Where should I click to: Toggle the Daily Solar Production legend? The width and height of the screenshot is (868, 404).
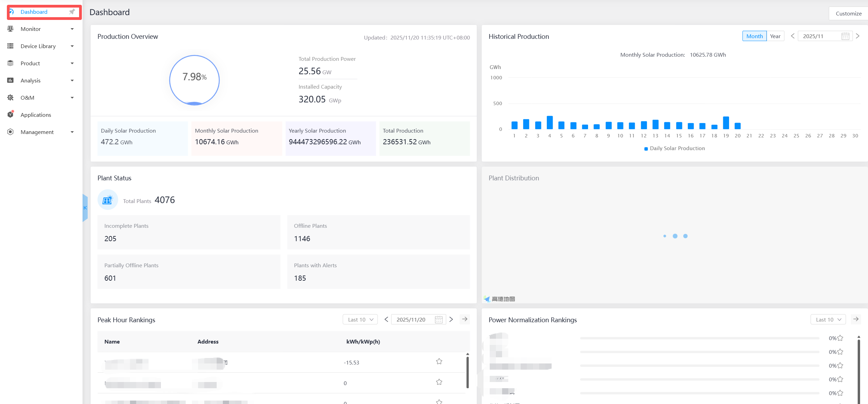(674, 148)
